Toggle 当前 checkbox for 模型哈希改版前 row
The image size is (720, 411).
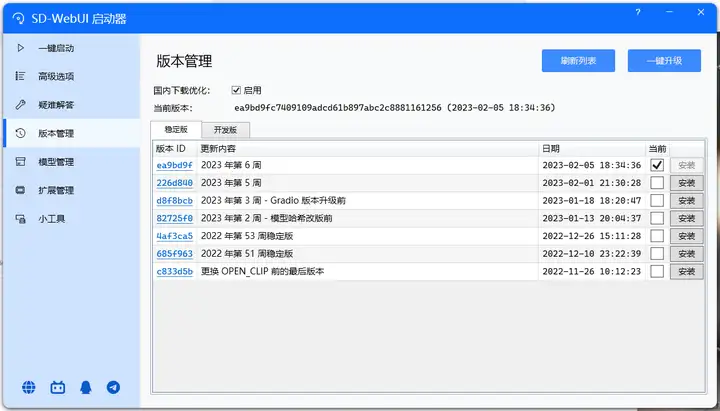pos(657,218)
